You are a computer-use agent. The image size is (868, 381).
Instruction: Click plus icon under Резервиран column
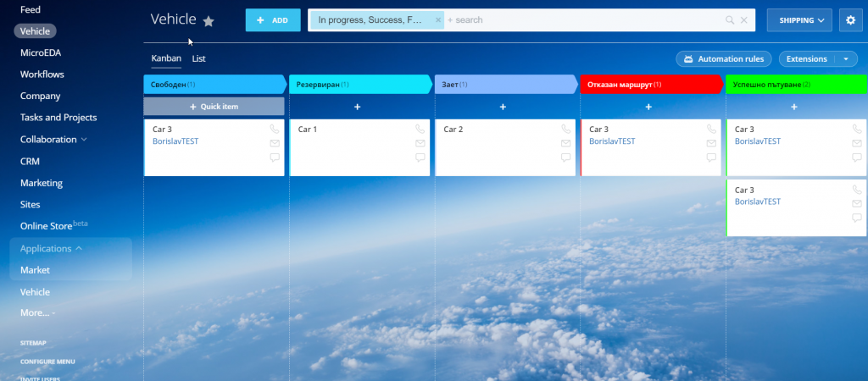[x=357, y=107]
